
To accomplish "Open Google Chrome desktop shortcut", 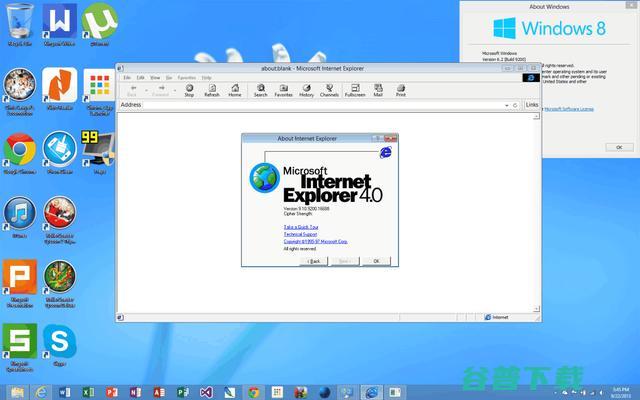I will pyautogui.click(x=19, y=152).
